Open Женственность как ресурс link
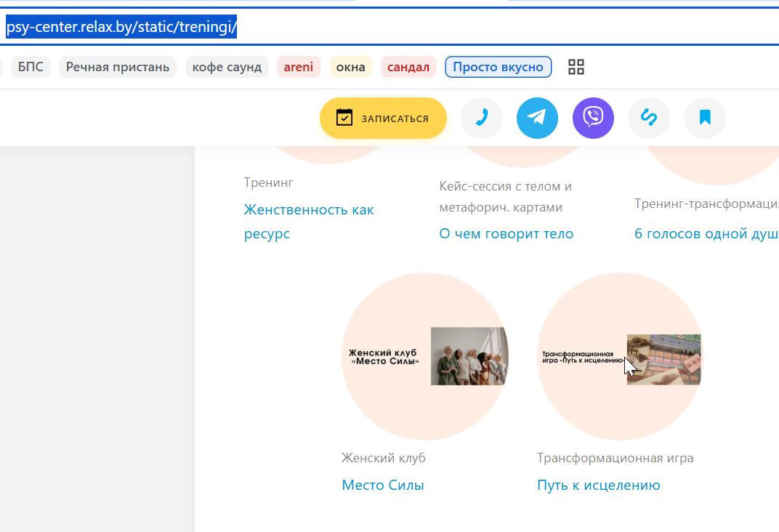The width and height of the screenshot is (779, 532). (309, 222)
